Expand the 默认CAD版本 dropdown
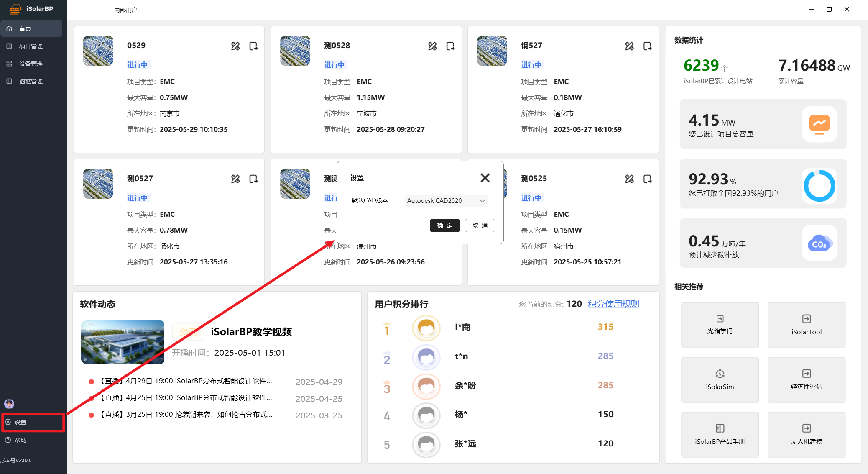This screenshot has height=474, width=868. point(446,201)
